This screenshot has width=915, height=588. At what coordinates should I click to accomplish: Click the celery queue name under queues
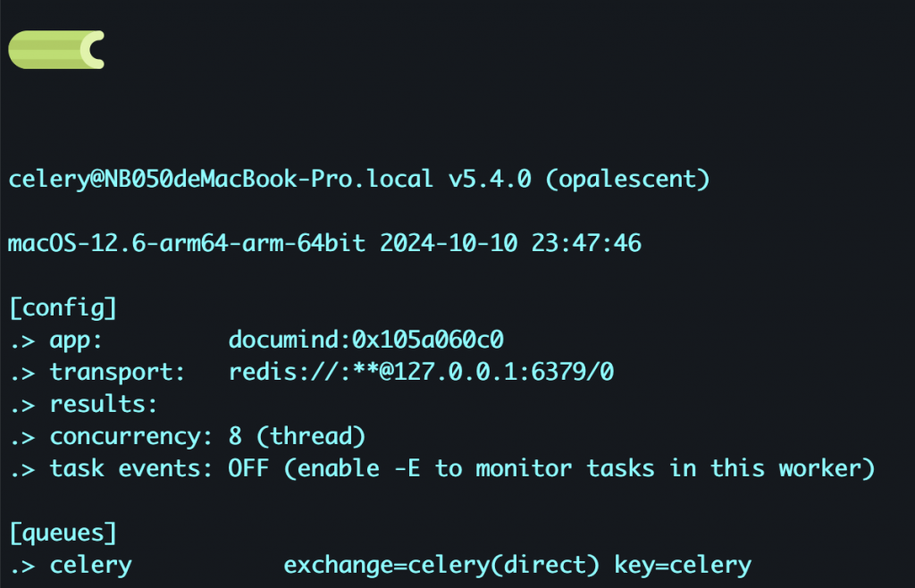(90, 566)
